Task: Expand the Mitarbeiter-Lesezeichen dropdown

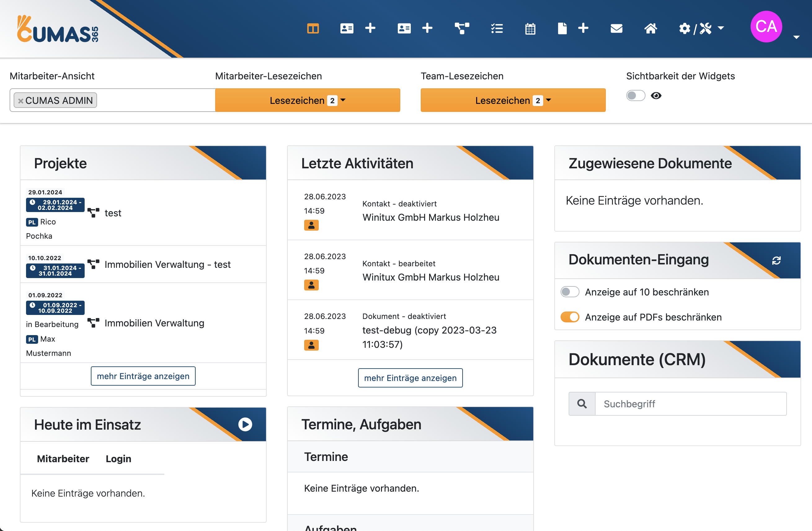Action: click(x=307, y=100)
